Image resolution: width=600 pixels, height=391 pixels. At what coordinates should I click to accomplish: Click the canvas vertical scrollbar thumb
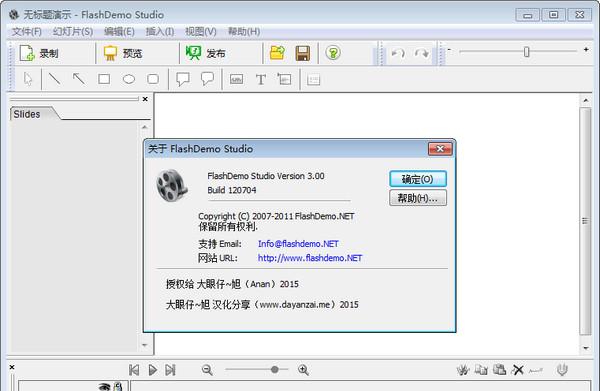585,221
